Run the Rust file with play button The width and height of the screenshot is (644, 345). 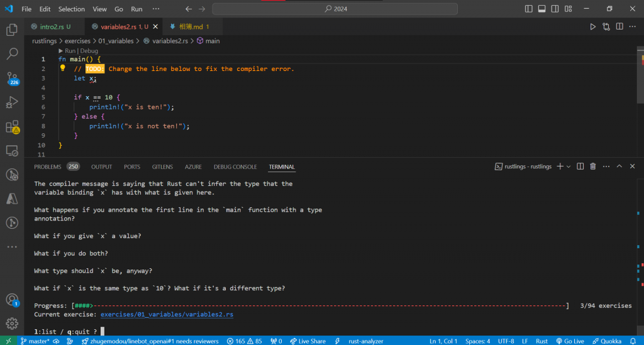pos(592,26)
